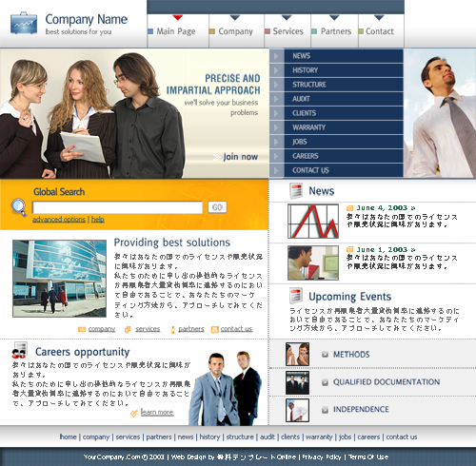Switch to the Partners tab
Screen dimensions: 476x466
point(335,31)
